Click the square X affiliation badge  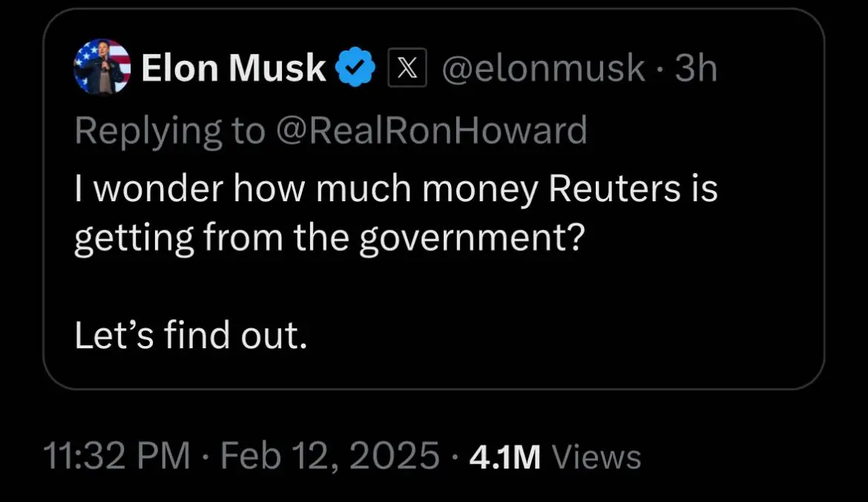click(407, 69)
